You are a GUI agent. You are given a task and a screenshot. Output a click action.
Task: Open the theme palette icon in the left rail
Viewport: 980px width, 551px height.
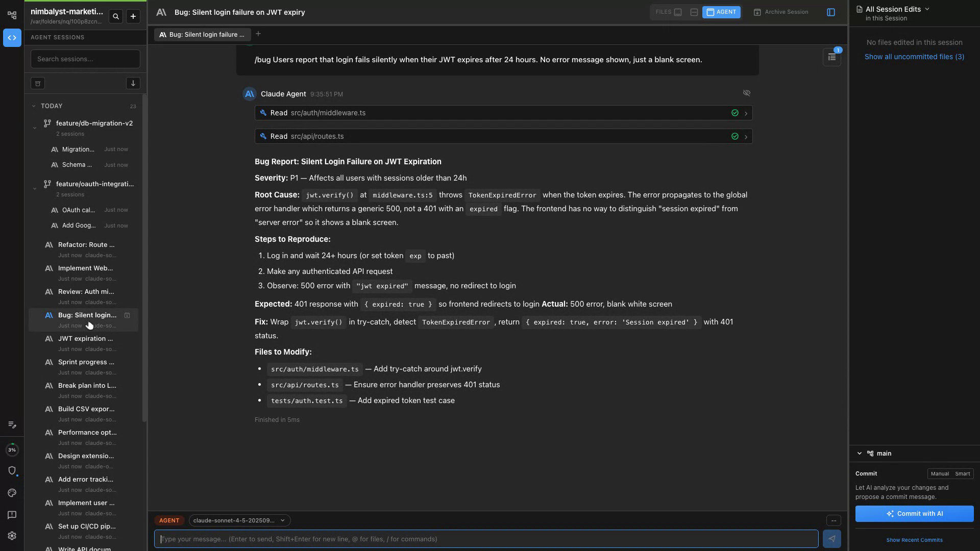point(12,493)
